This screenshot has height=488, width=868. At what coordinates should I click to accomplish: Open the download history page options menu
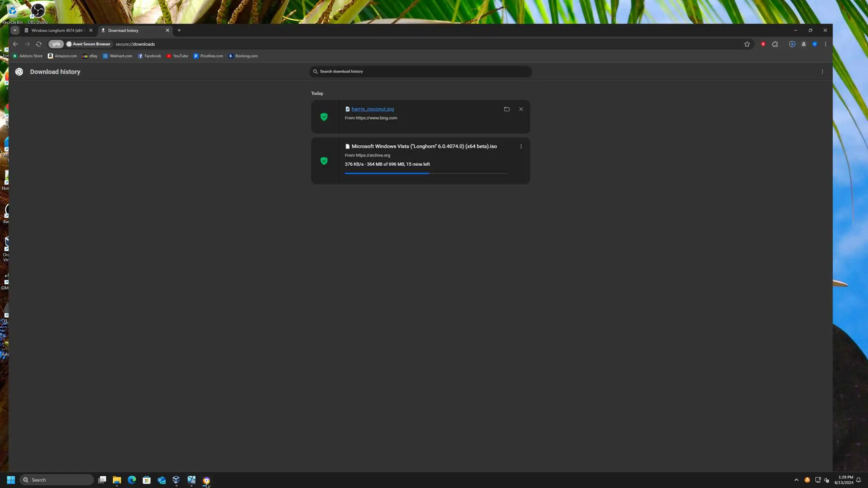(822, 72)
